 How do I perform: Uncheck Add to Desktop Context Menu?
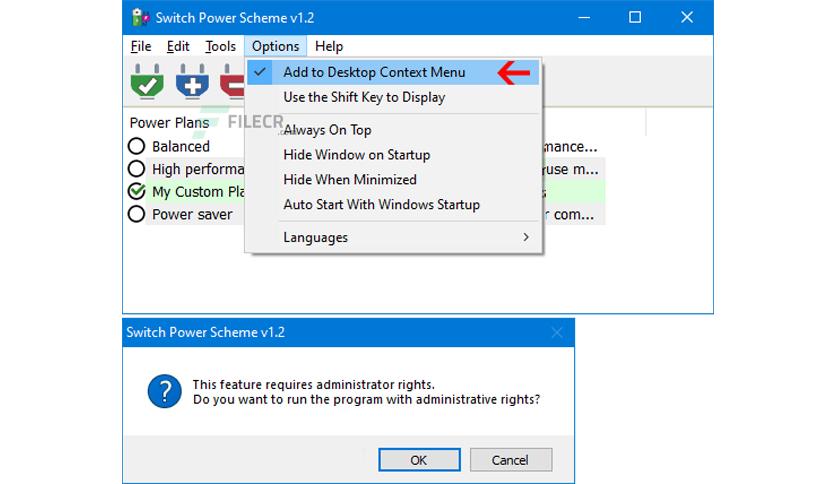393,72
